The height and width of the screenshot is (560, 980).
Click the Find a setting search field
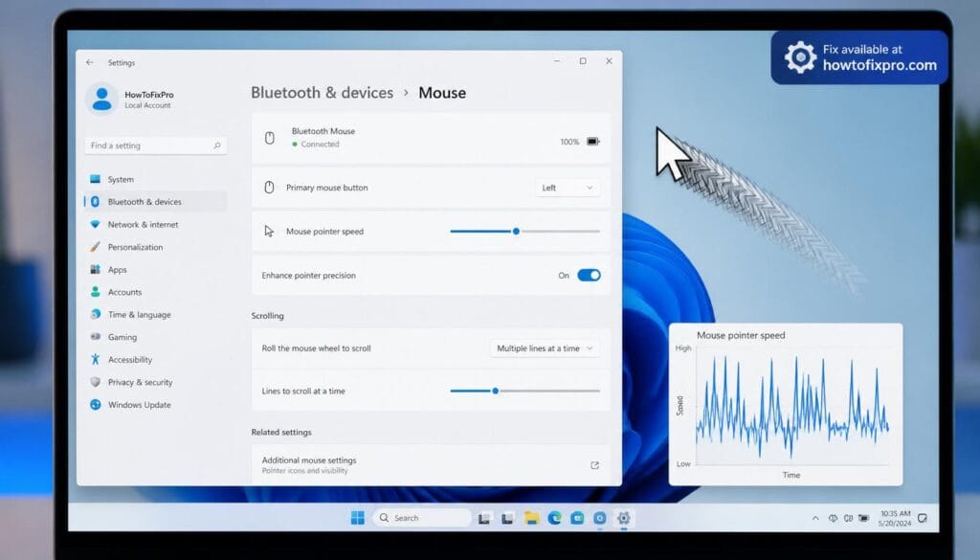pyautogui.click(x=155, y=146)
